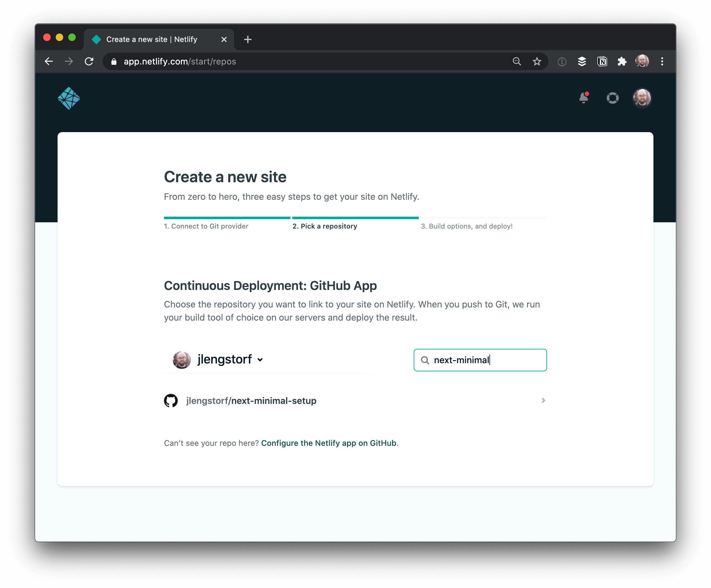Click the Buffer extension icon
Image resolution: width=711 pixels, height=588 pixels.
point(582,61)
